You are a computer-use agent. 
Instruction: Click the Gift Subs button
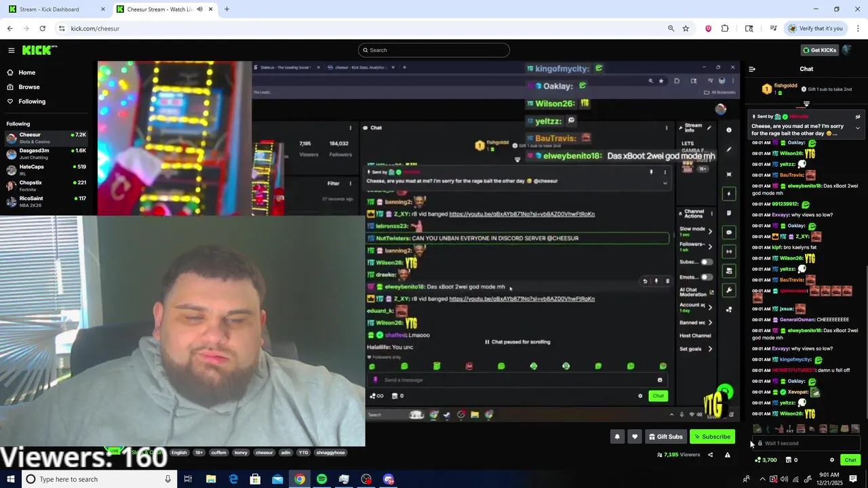click(x=665, y=436)
